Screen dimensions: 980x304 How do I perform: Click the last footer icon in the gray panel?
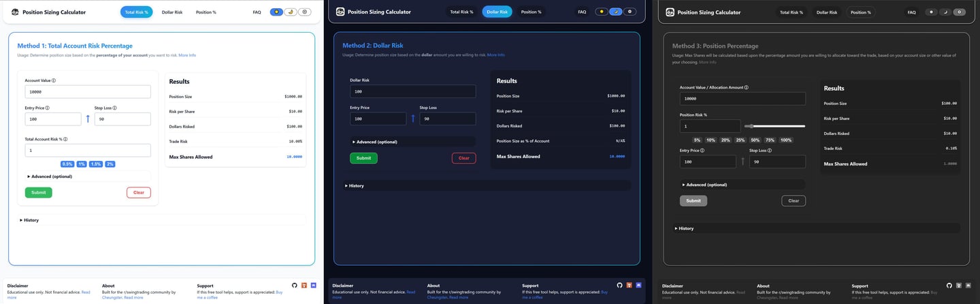(x=968, y=285)
